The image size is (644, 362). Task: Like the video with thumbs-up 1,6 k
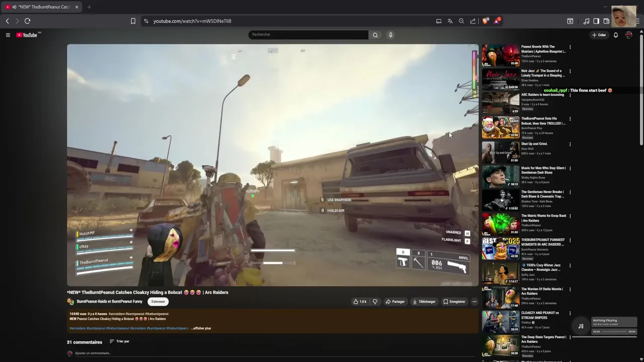click(x=360, y=302)
